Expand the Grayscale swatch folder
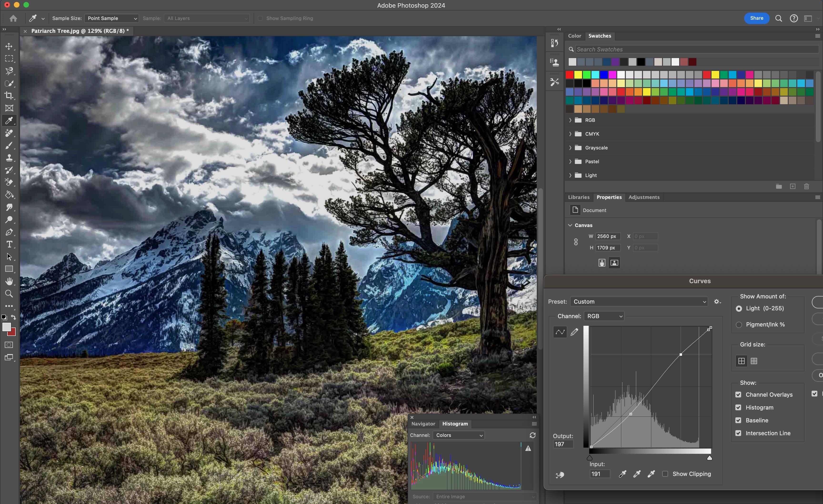This screenshot has width=823, height=504. click(x=570, y=148)
